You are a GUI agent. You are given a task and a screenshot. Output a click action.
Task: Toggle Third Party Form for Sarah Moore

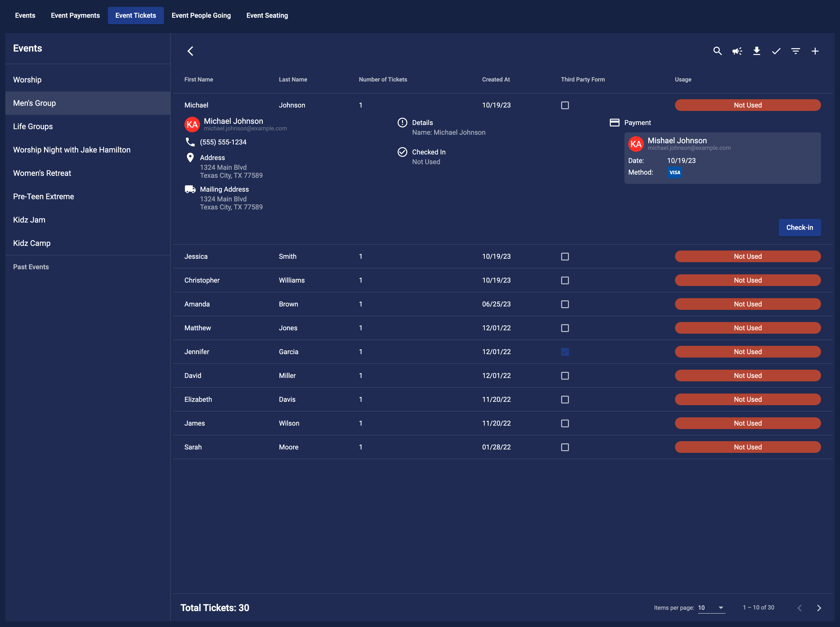565,447
